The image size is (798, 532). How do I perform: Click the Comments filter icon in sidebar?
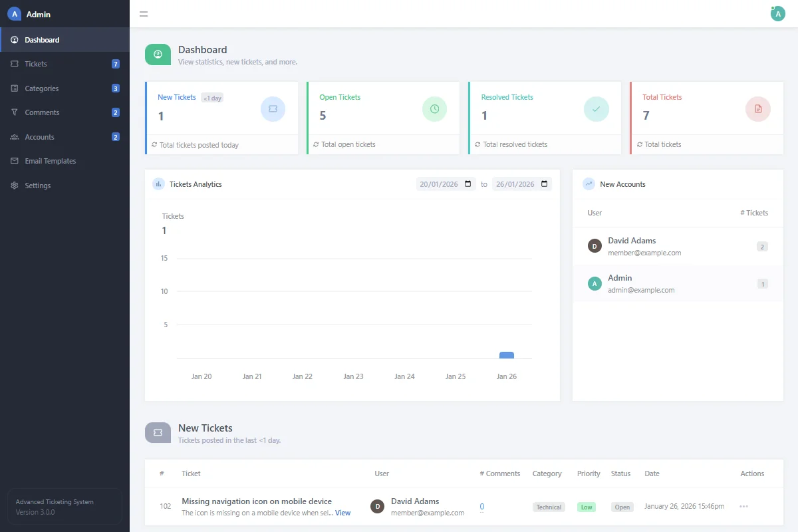coord(15,112)
